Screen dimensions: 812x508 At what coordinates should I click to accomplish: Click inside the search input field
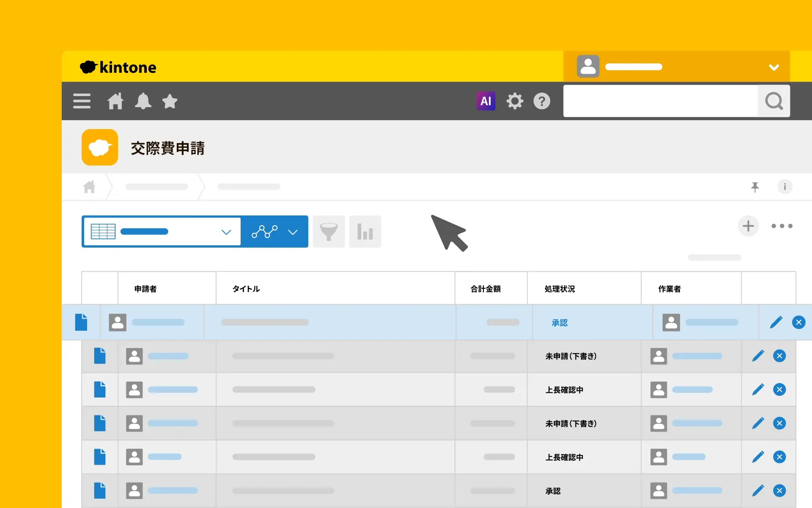click(660, 101)
